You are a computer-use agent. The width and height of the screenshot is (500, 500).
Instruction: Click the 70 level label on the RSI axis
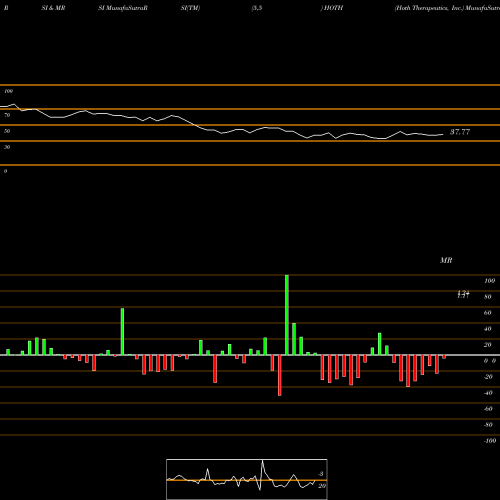pos(7,115)
